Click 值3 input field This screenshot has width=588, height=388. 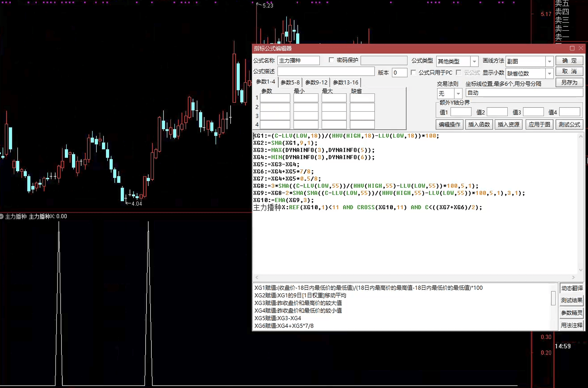tap(533, 112)
